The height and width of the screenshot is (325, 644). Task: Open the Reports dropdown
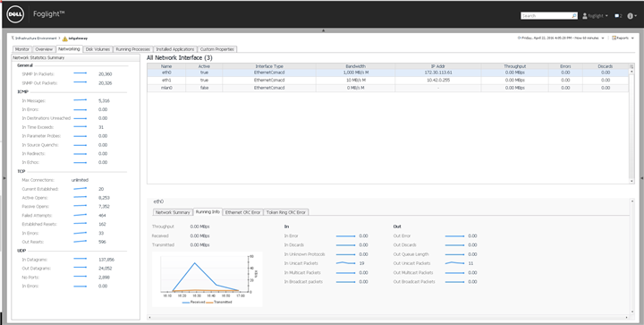coord(623,38)
